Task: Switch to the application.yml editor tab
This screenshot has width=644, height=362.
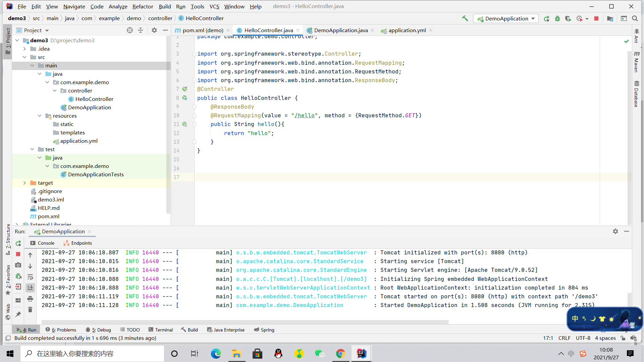Action: (x=407, y=30)
